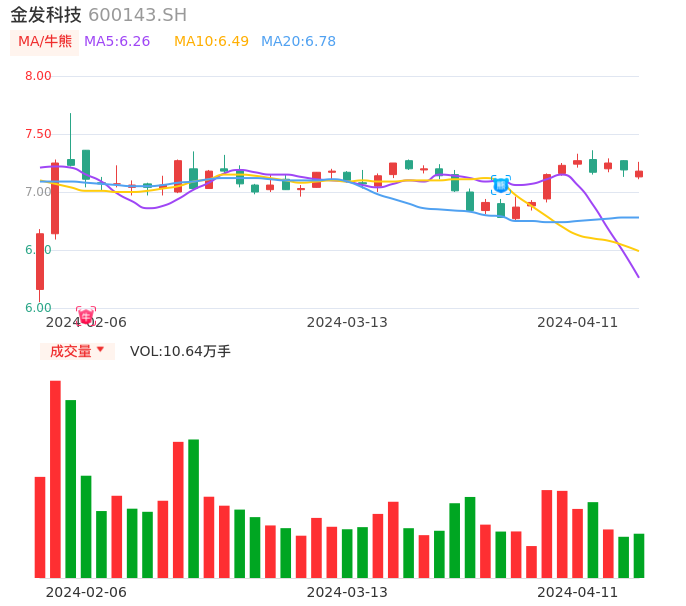Select the MA20:6.78 legend label

point(298,42)
